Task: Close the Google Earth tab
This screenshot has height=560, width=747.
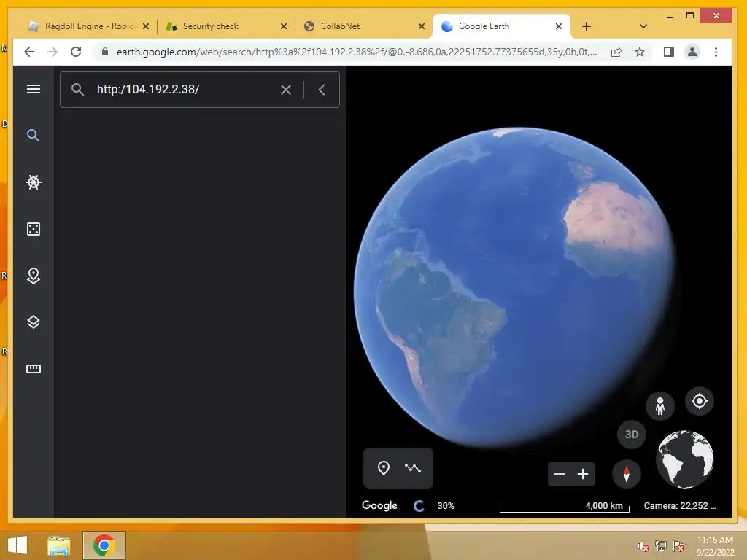Action: pyautogui.click(x=559, y=26)
